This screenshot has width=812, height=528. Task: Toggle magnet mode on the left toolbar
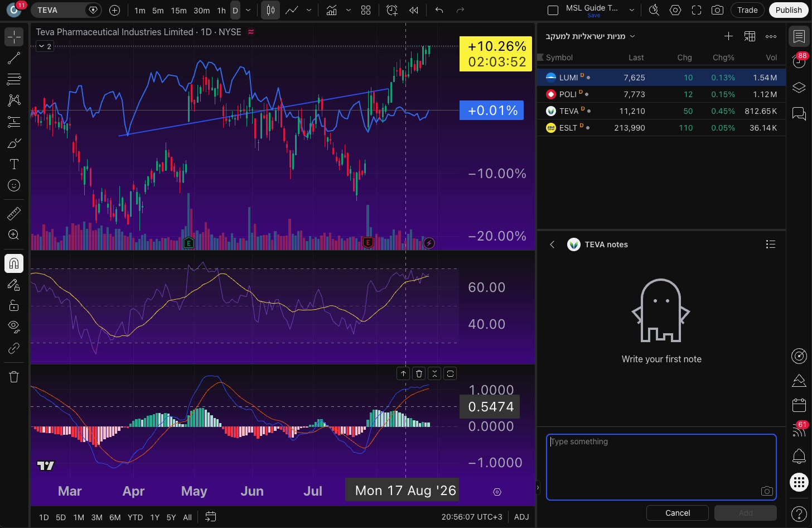click(x=14, y=263)
